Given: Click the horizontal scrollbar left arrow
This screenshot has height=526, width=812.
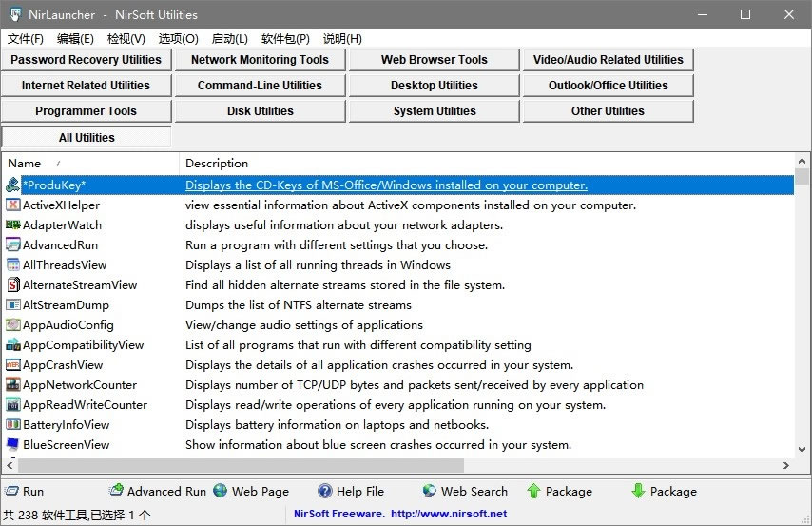Looking at the screenshot, I should (x=10, y=465).
